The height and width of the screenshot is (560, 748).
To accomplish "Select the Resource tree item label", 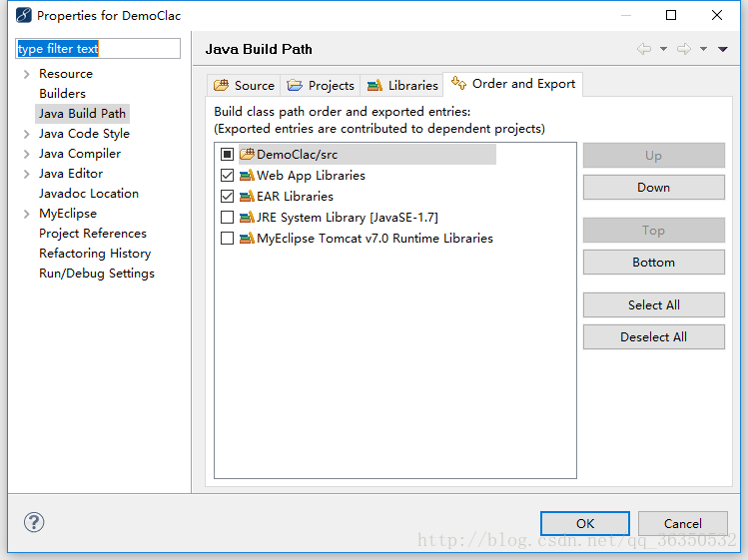I will [66, 74].
